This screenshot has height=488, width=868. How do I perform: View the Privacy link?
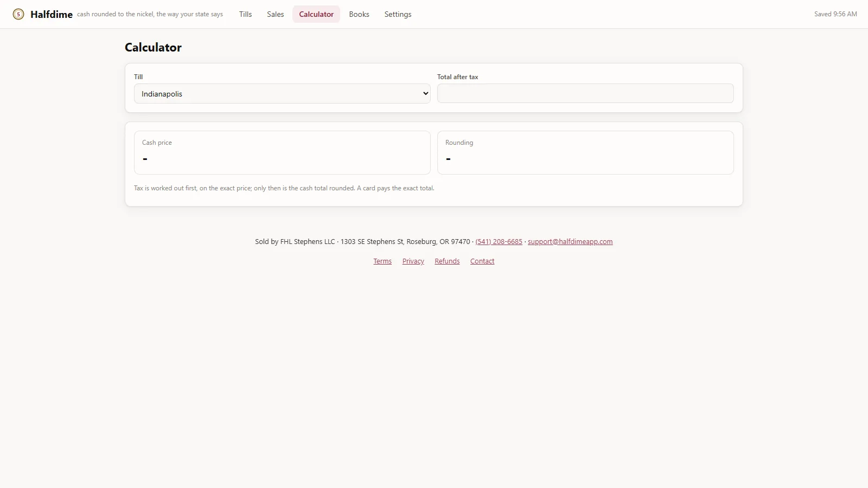(x=413, y=261)
